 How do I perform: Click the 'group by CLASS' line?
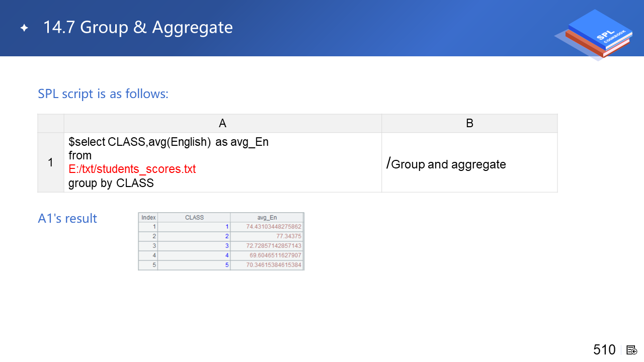coord(111,183)
